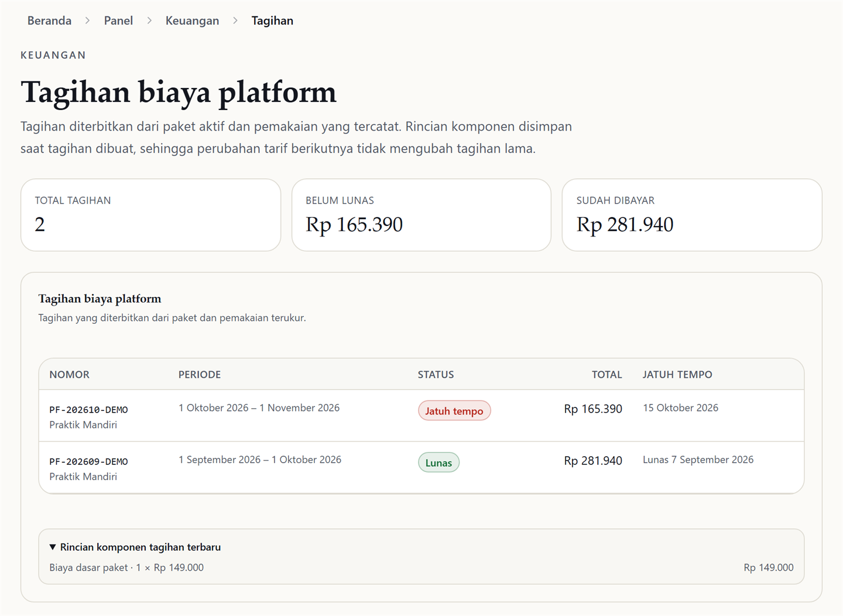Click Lunas 7 September 2026 cell

point(698,460)
